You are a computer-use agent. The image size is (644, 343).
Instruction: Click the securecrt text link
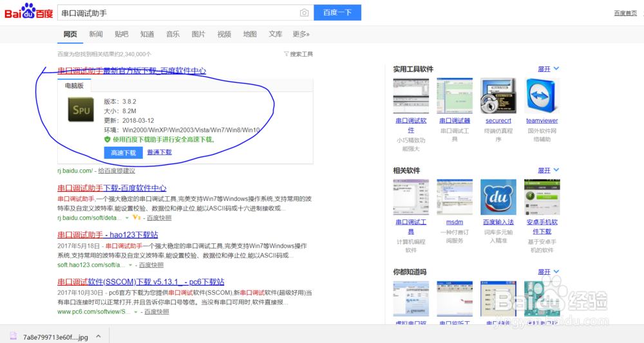[498, 120]
